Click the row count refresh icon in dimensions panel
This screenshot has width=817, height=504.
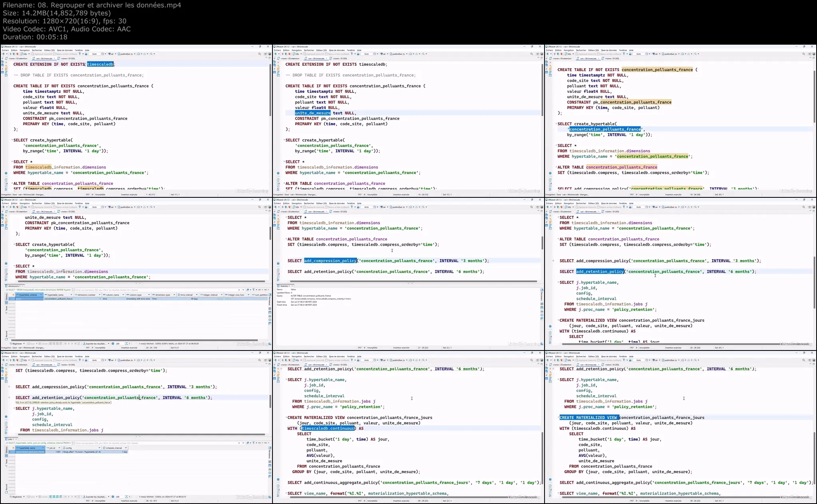[x=127, y=343]
